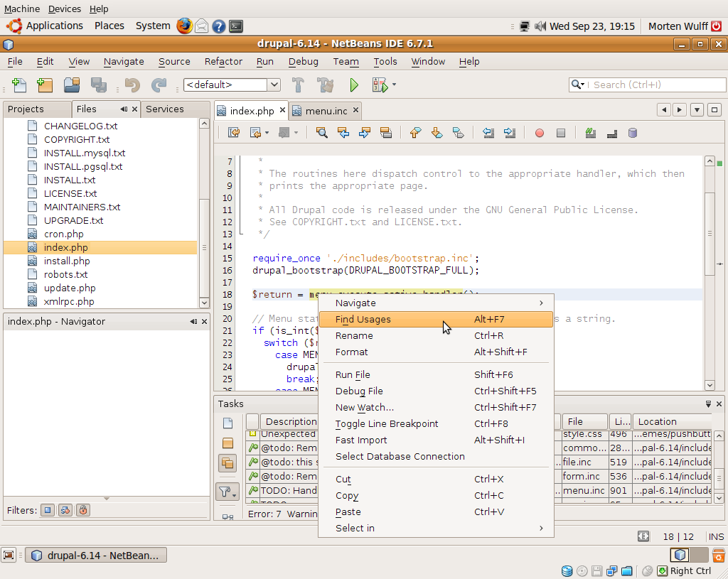The image size is (728, 579).
Task: Open the Debug Main Project dropdown arrow
Action: pos(394,85)
